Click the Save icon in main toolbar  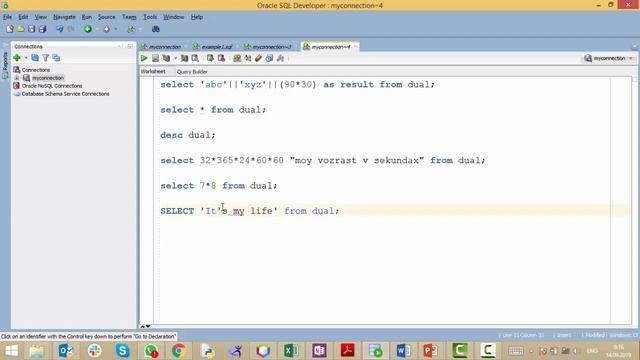pos(31,29)
